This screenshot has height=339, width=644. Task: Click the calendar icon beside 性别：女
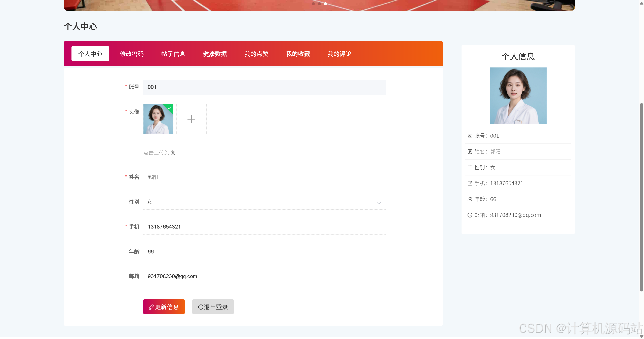coord(470,167)
